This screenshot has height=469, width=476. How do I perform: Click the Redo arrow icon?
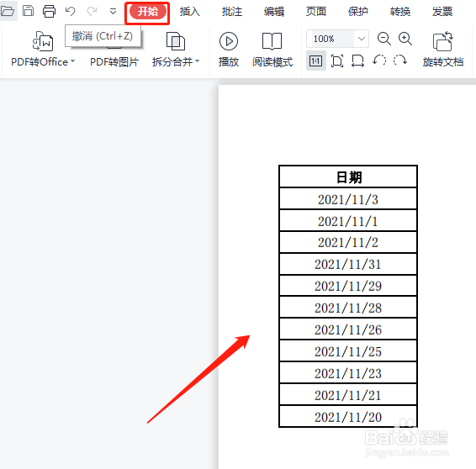coord(92,11)
